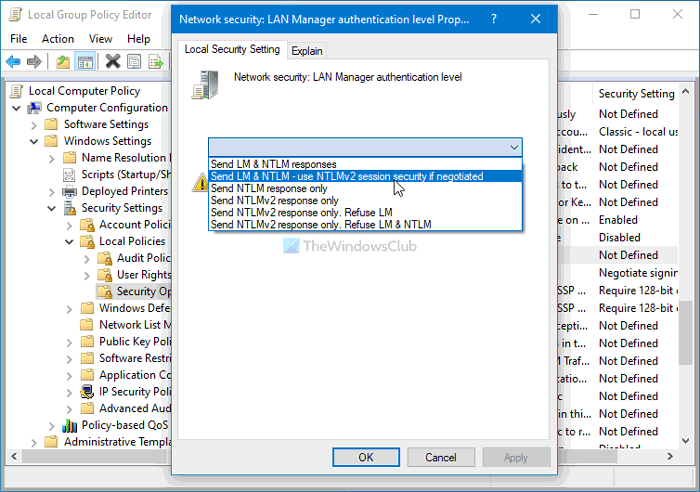The height and width of the screenshot is (492, 700).
Task: Click the Deployed Printers icon
Action: [x=69, y=192]
